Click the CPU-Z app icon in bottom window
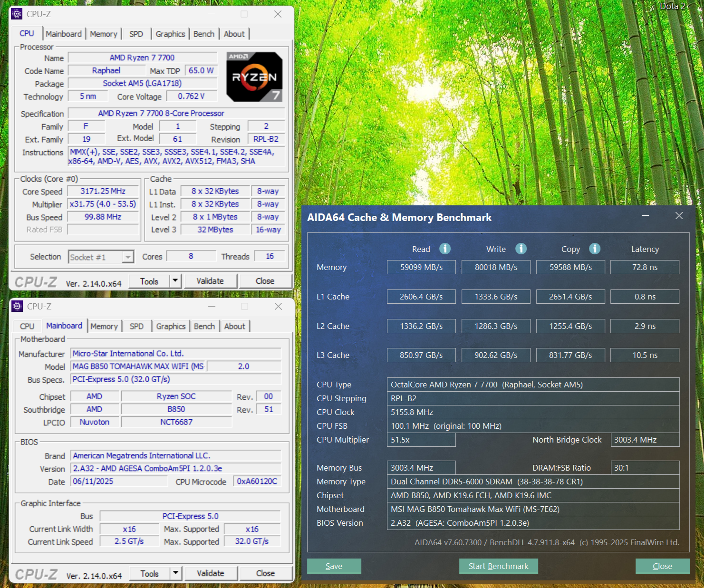 pyautogui.click(x=17, y=306)
